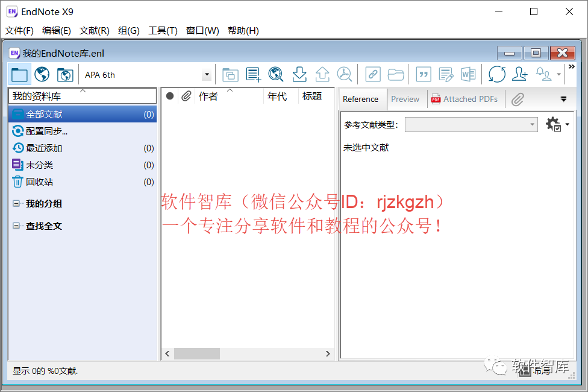Click Share Library add-person icon
Image resolution: width=588 pixels, height=392 pixels.
(x=520, y=74)
